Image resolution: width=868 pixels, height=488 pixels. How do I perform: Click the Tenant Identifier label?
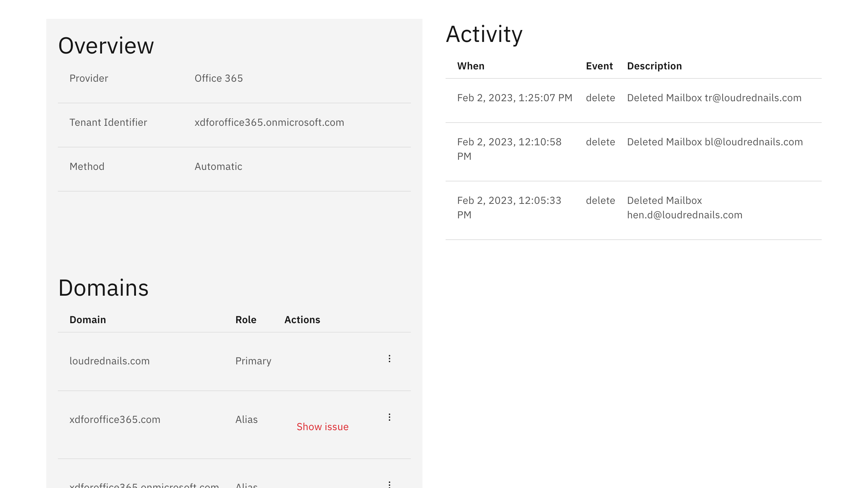point(109,122)
